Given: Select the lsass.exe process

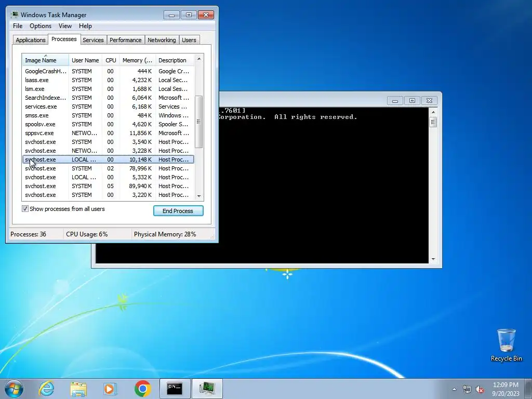Looking at the screenshot, I should 108,80.
